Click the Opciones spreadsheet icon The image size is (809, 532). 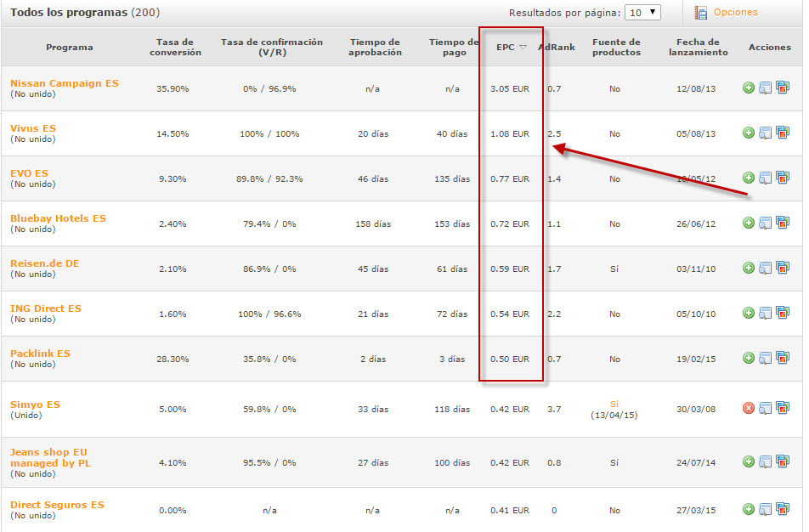(700, 13)
